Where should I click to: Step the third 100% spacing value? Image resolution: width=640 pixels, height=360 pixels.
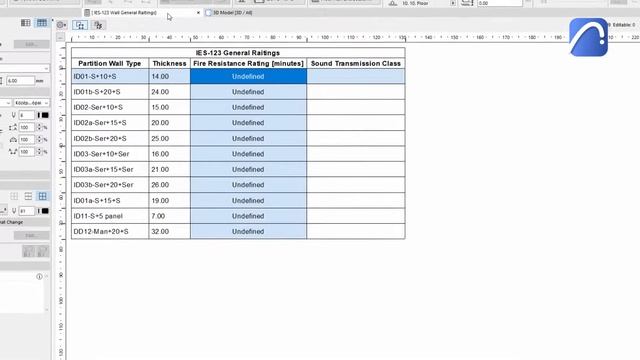[39, 152]
